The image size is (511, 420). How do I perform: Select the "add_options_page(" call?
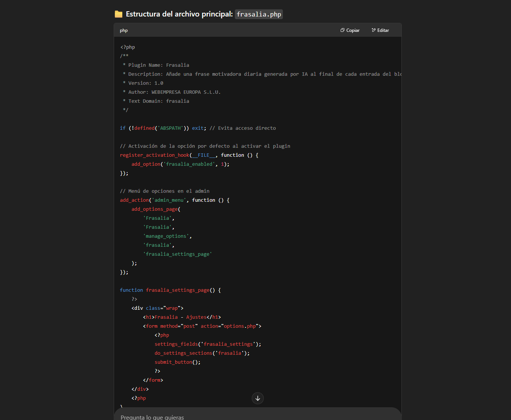click(156, 209)
